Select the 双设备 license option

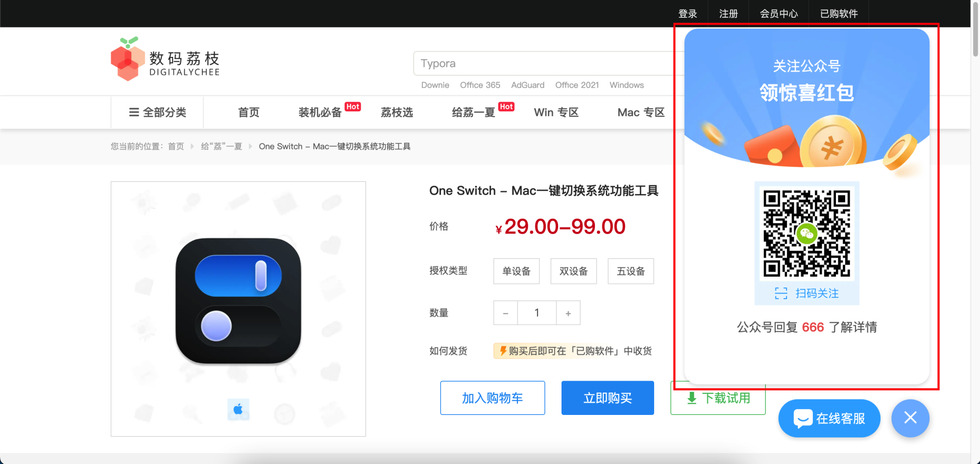573,271
